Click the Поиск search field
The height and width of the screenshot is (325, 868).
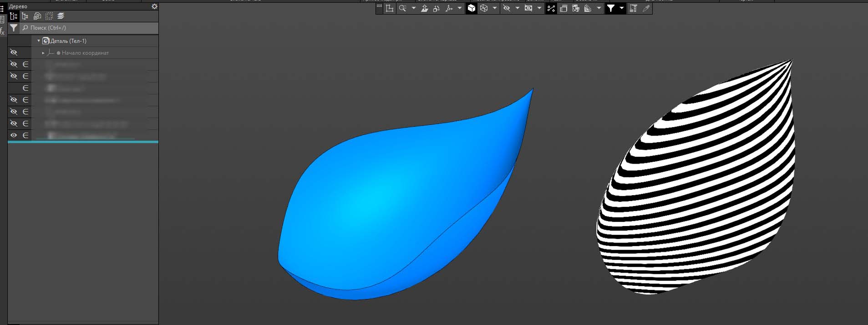(91, 28)
